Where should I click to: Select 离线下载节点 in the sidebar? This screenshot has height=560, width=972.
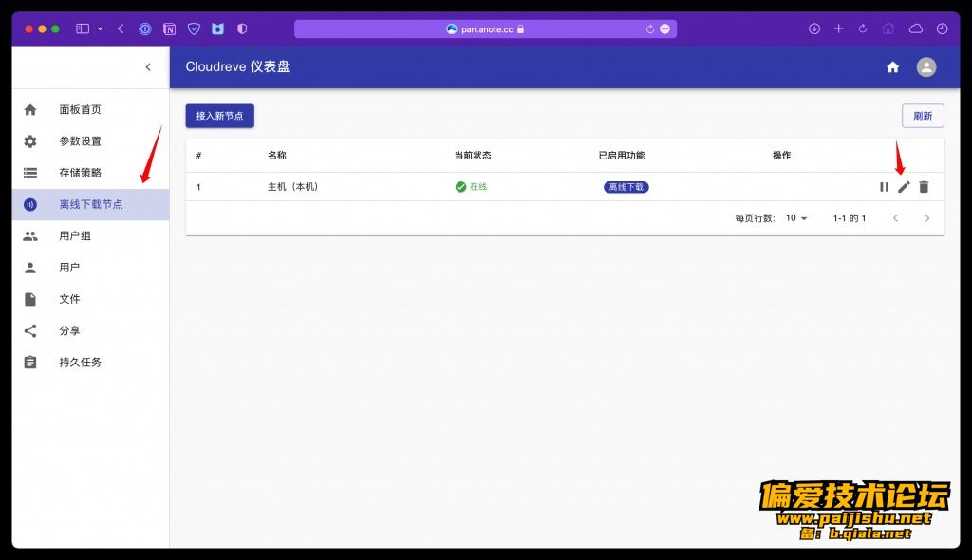tap(90, 205)
